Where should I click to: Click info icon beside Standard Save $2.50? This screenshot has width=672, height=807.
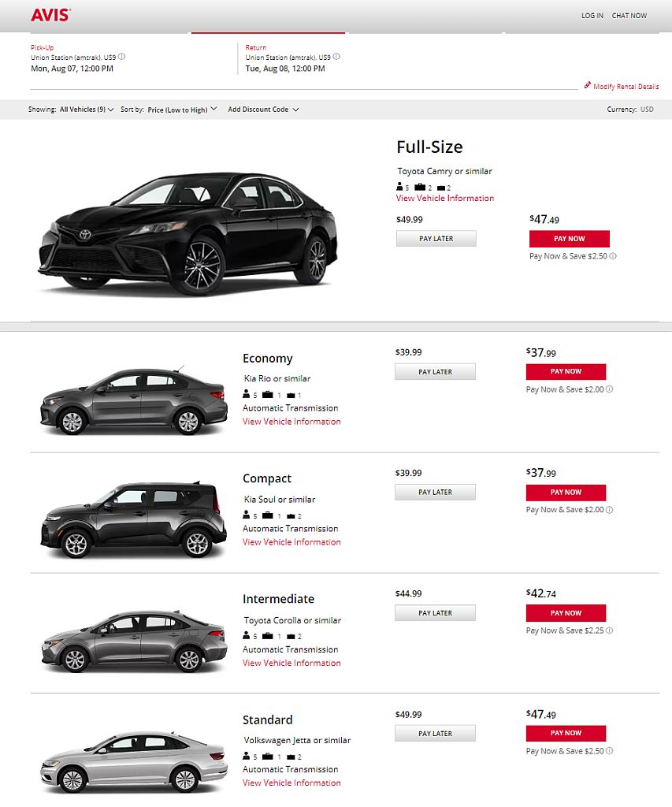click(x=609, y=750)
